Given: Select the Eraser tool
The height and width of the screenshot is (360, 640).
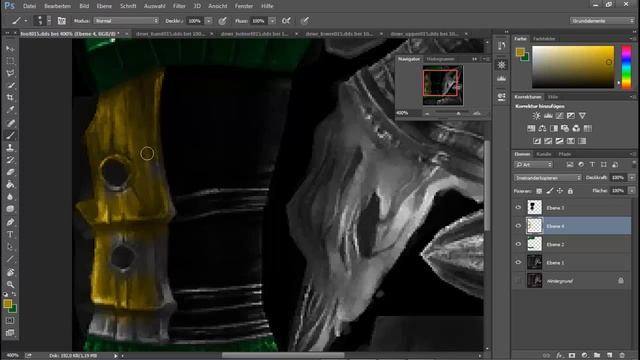Looking at the screenshot, I should pos(10,172).
